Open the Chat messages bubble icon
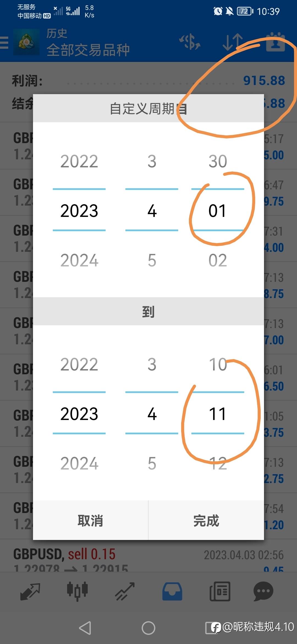Image resolution: width=297 pixels, height=644 pixels. [x=263, y=591]
